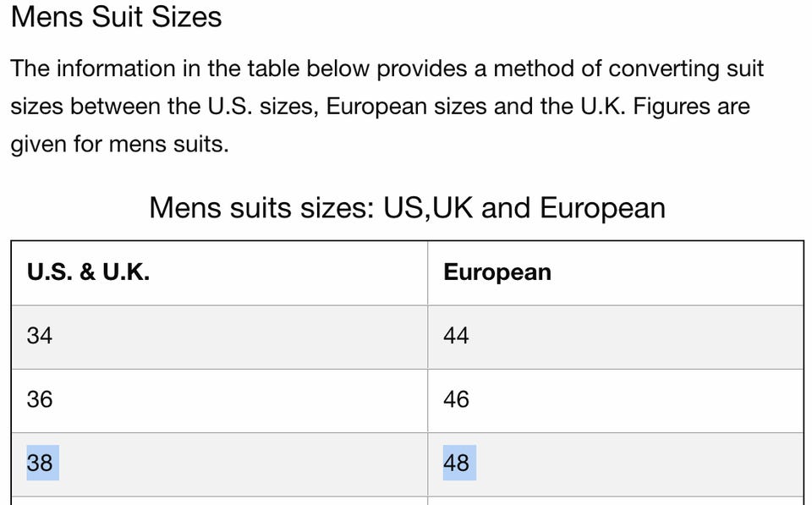812x505 pixels.
Task: Click the cell containing size 34
Action: (40, 336)
